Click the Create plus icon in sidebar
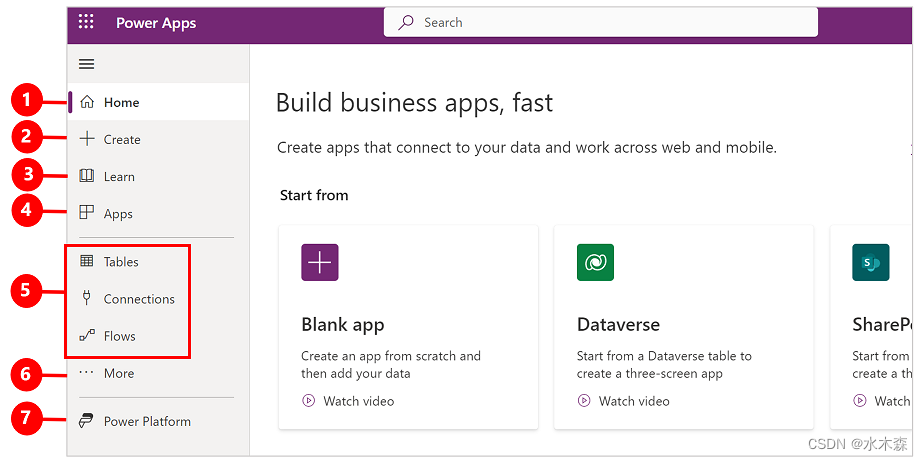Viewport: 923px width, 461px height. click(x=87, y=140)
